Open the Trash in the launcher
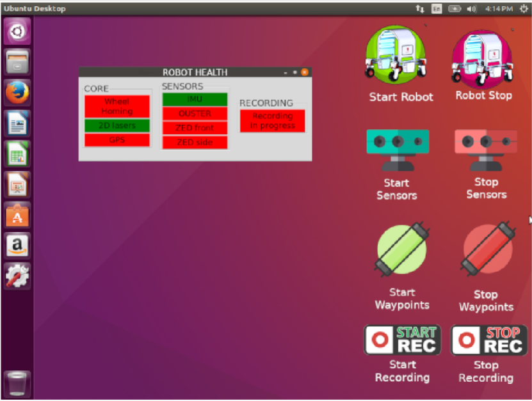This screenshot has height=401, width=532. tap(17, 384)
